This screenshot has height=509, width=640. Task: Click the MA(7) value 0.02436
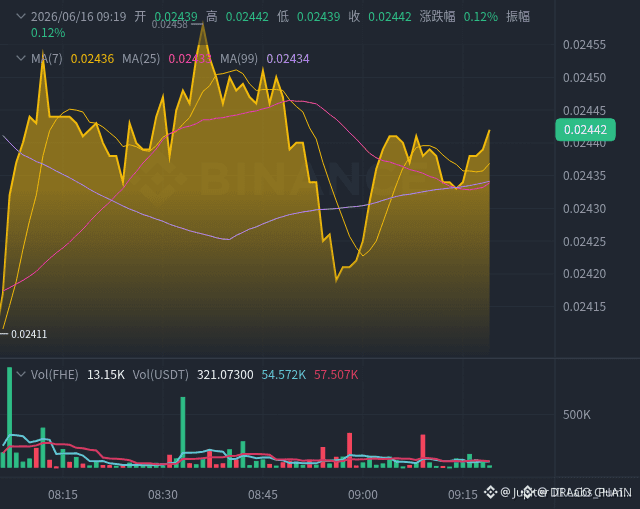click(x=92, y=59)
